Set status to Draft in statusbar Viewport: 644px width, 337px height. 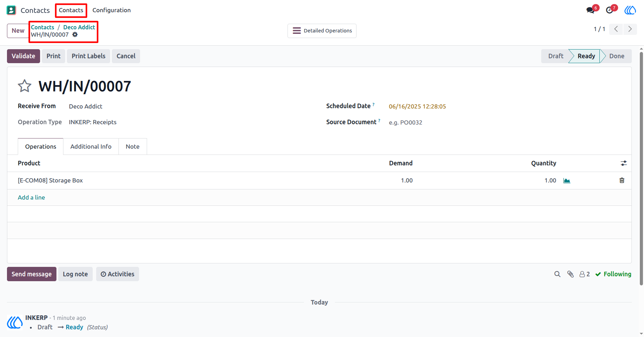(x=555, y=56)
